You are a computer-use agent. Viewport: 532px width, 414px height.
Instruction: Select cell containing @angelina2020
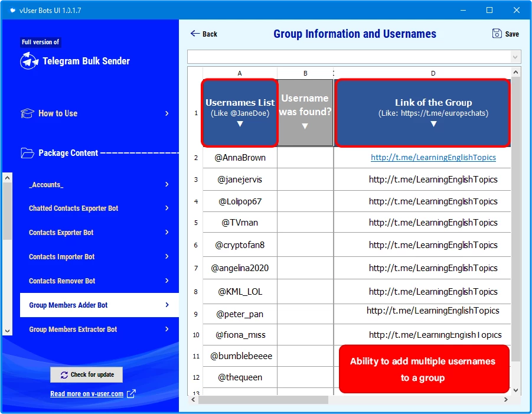[240, 268]
